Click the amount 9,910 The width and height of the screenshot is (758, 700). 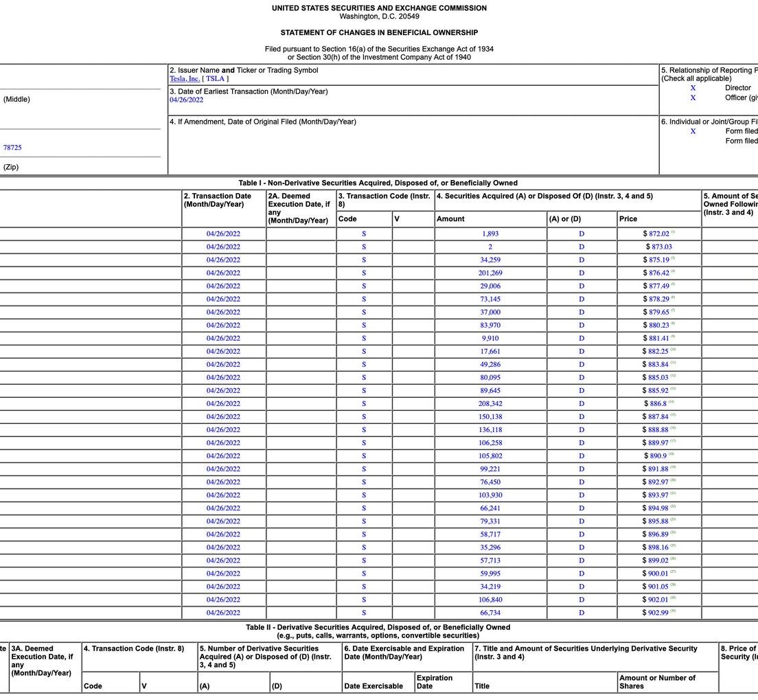490,338
